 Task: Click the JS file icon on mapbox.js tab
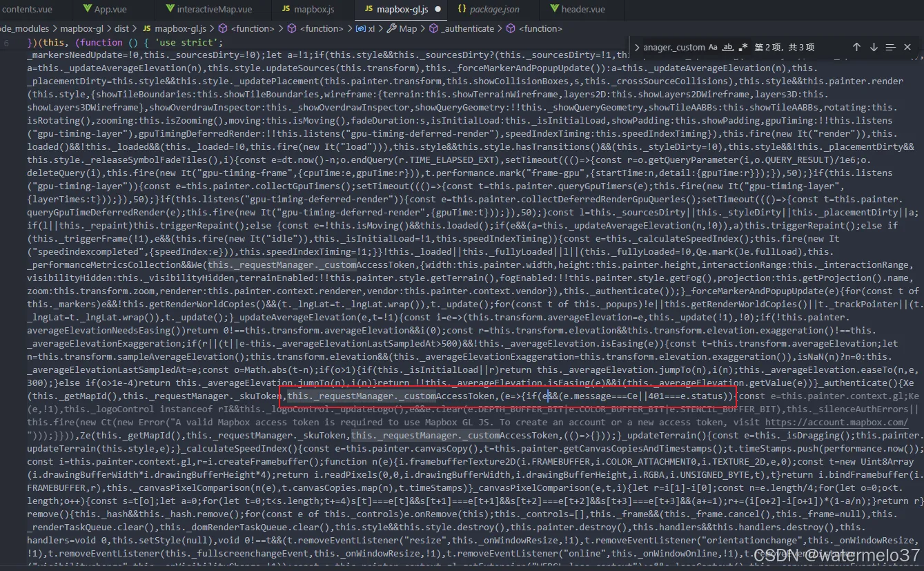click(x=286, y=10)
